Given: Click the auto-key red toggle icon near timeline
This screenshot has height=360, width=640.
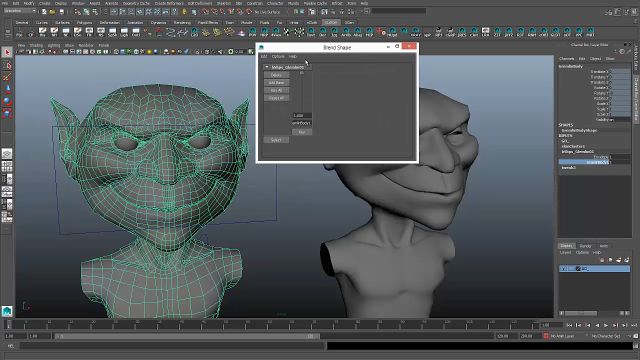Looking at the screenshot, I should 546,336.
